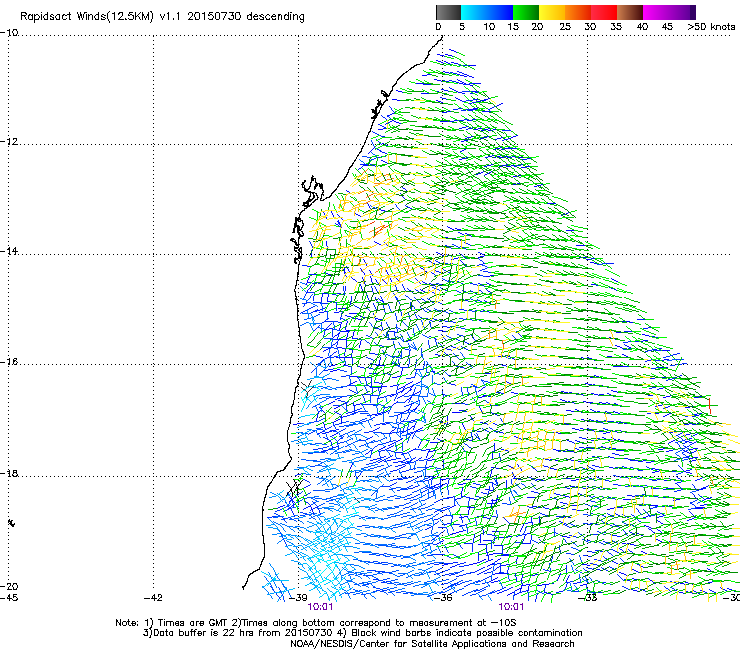The image size is (740, 650).
Task: Click the '-45' longitude axis label
Action: click(x=9, y=598)
